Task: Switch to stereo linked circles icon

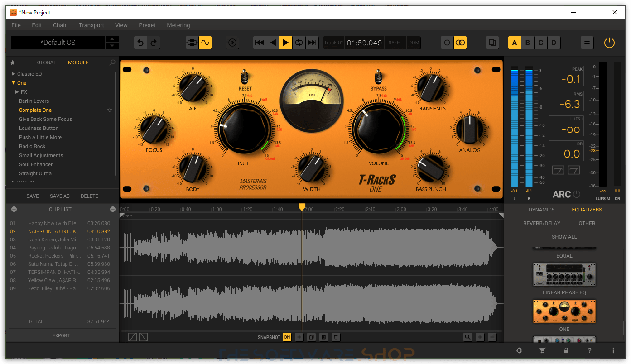Action: pos(460,43)
